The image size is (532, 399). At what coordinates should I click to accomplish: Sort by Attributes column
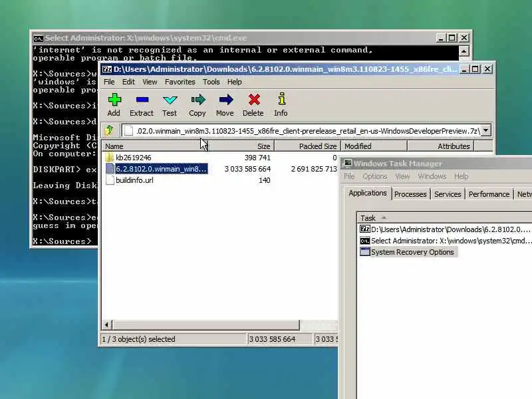(x=440, y=146)
